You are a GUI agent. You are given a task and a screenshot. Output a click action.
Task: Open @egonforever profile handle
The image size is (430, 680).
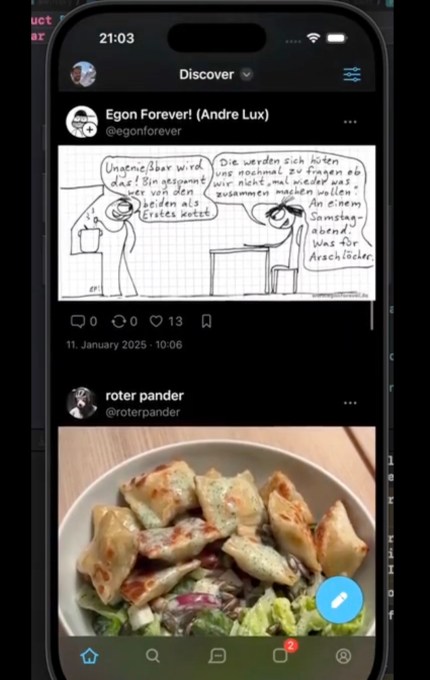pos(143,131)
